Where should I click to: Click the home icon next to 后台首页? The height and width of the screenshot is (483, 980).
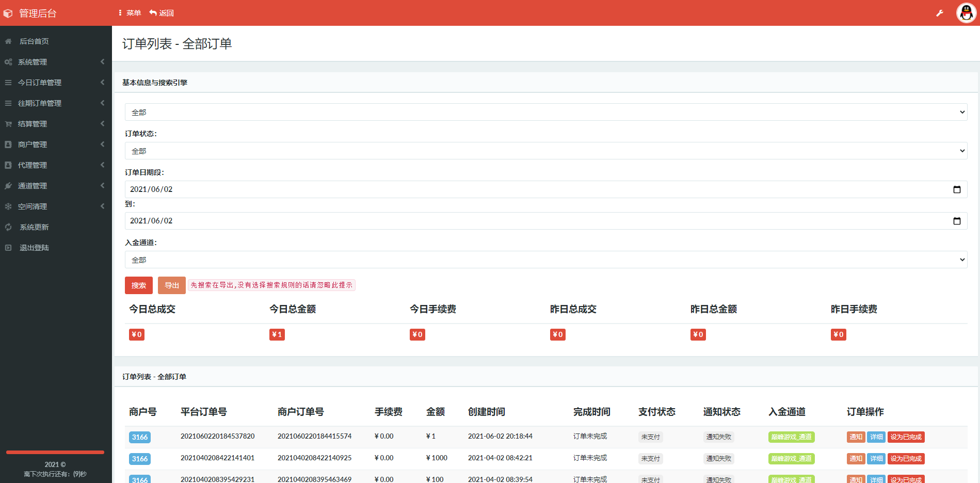click(x=8, y=41)
